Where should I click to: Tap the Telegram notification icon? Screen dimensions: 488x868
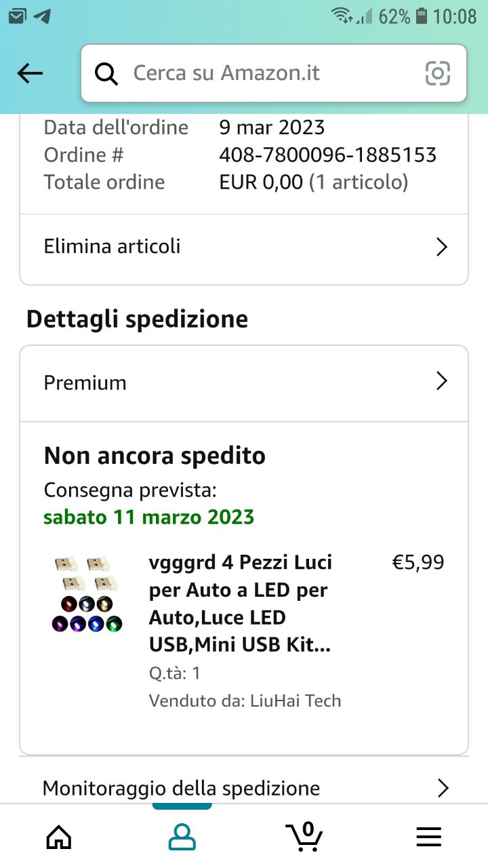[x=42, y=16]
